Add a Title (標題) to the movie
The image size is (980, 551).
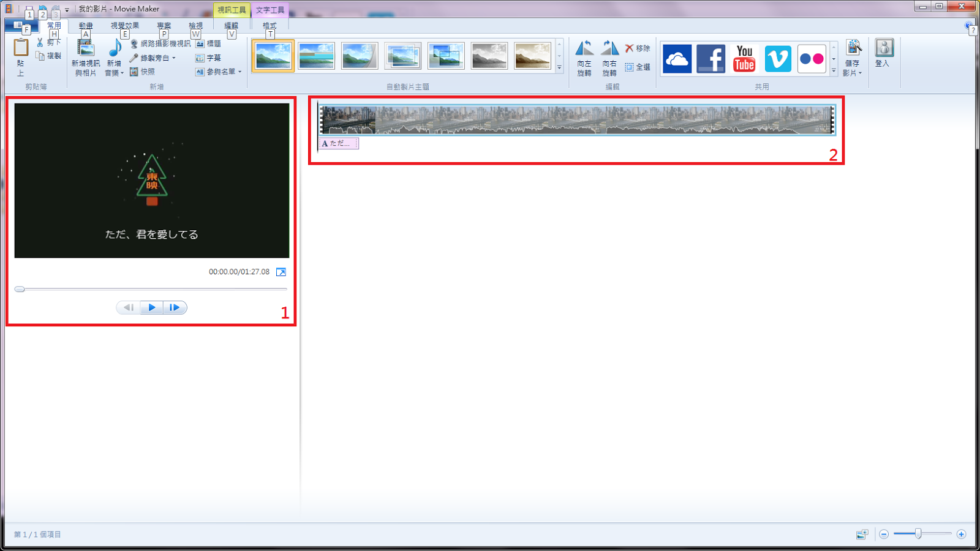point(208,43)
